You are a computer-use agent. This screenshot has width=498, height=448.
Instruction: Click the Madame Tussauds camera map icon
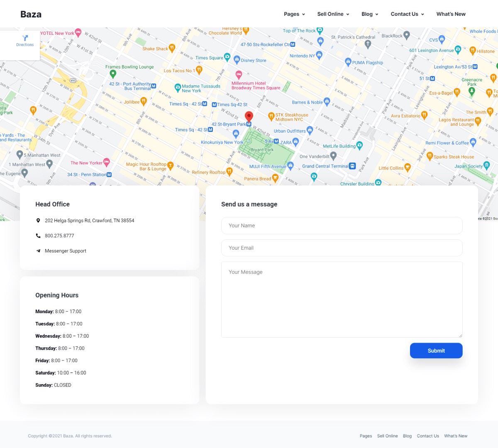[x=178, y=88]
